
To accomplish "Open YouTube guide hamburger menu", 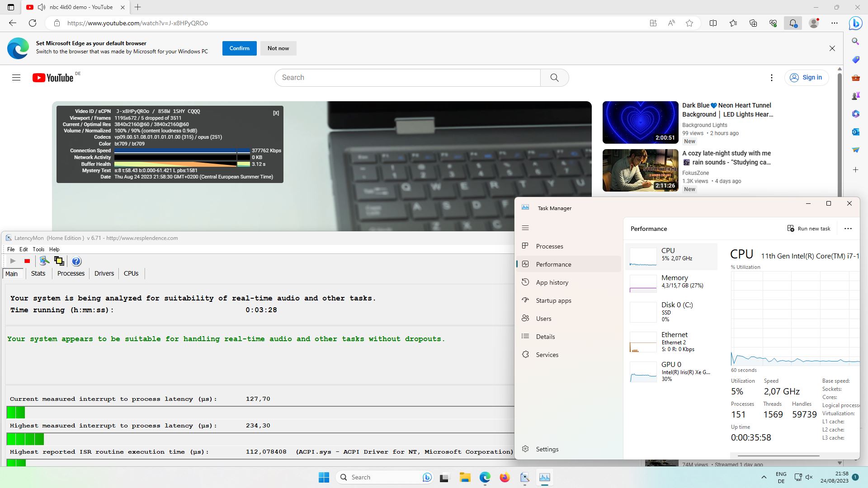I will 16,78.
